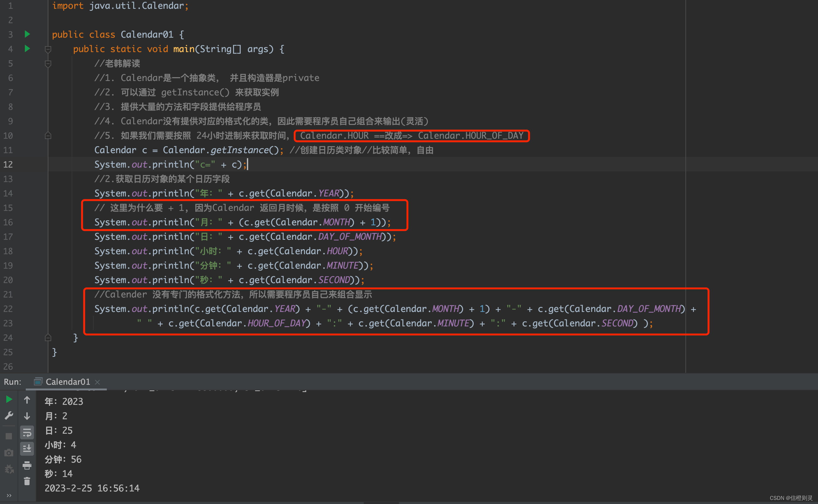Click Calendar.HOUR on line 18
The height and width of the screenshot is (504, 818).
pos(314,251)
